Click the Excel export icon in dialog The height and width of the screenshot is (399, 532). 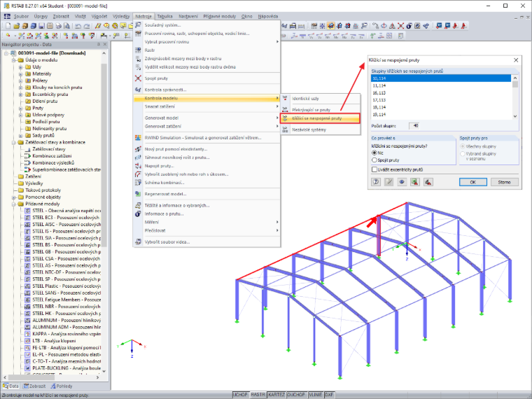[414, 182]
